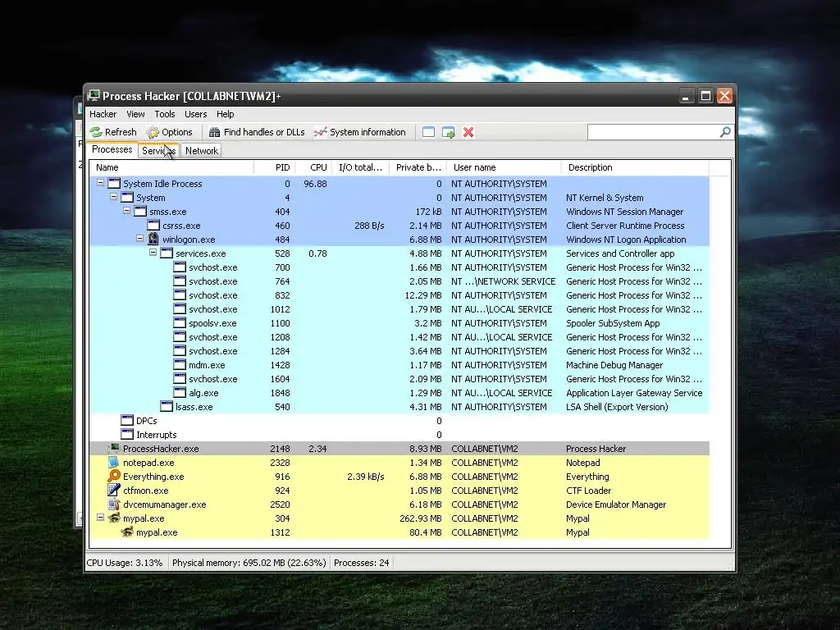840x630 pixels.
Task: Sort by the PID column header
Action: 274,167
